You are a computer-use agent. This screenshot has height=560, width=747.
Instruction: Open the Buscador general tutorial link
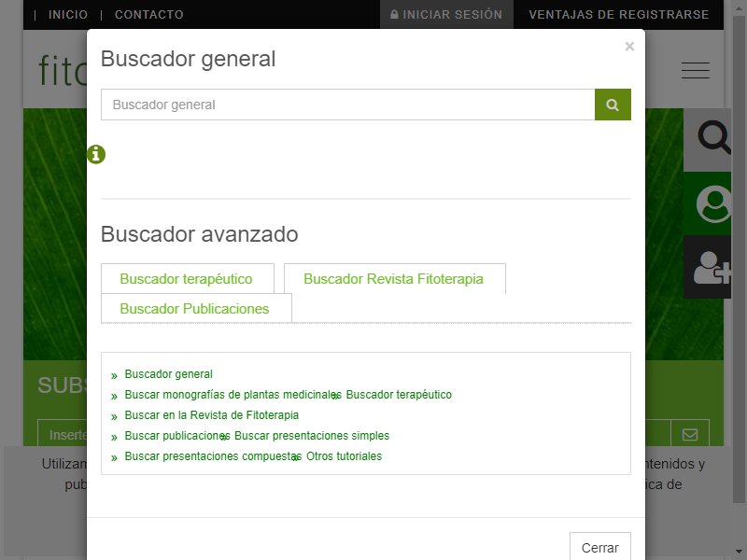tap(169, 374)
